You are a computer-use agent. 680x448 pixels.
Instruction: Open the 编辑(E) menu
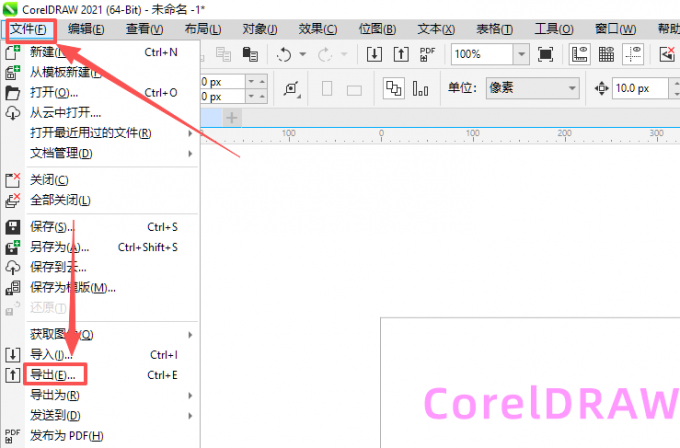pyautogui.click(x=86, y=29)
